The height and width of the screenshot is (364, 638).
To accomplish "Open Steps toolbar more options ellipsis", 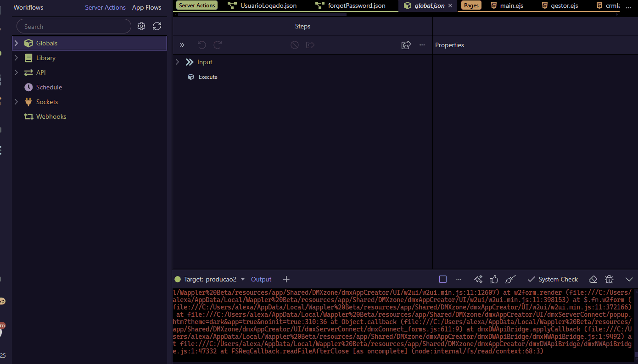I will point(422,45).
